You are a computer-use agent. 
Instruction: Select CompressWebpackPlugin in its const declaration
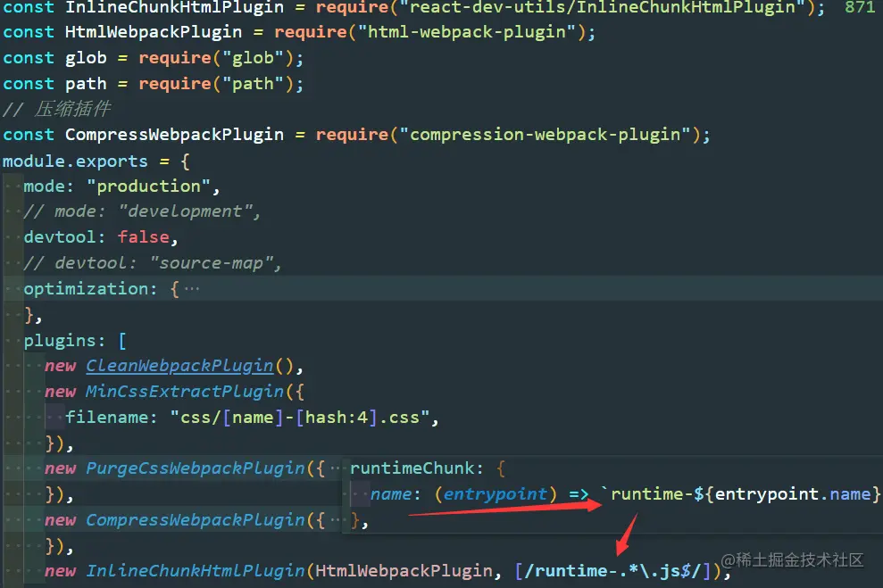click(175, 135)
